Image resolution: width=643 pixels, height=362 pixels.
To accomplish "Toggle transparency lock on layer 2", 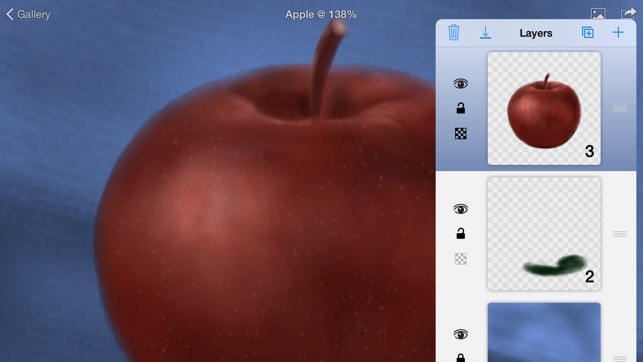I will [x=461, y=259].
